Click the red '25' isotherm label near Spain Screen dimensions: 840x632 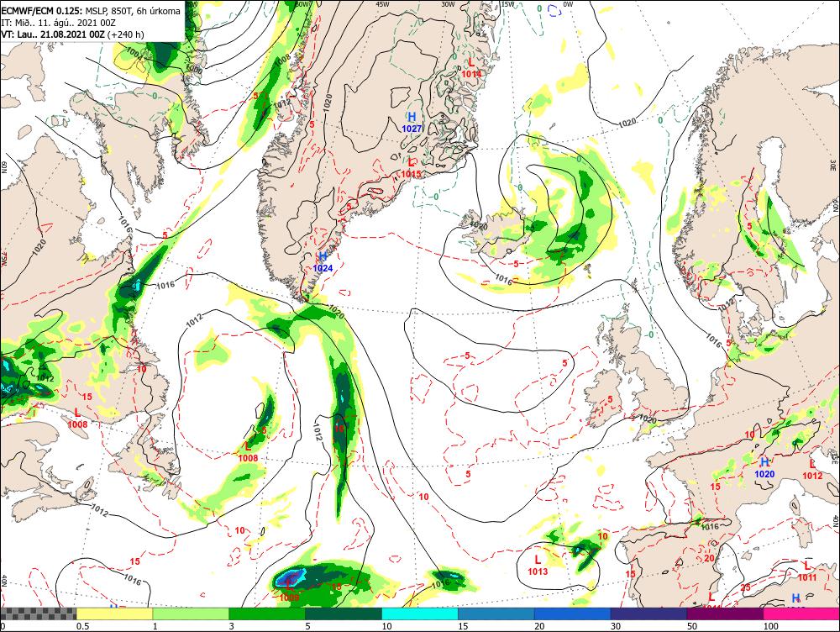[745, 587]
